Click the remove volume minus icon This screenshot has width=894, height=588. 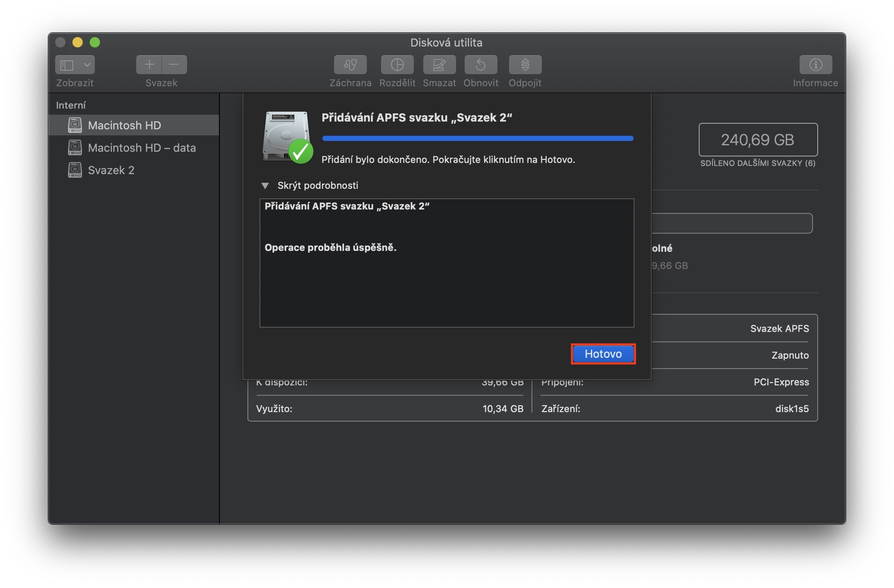pyautogui.click(x=174, y=65)
